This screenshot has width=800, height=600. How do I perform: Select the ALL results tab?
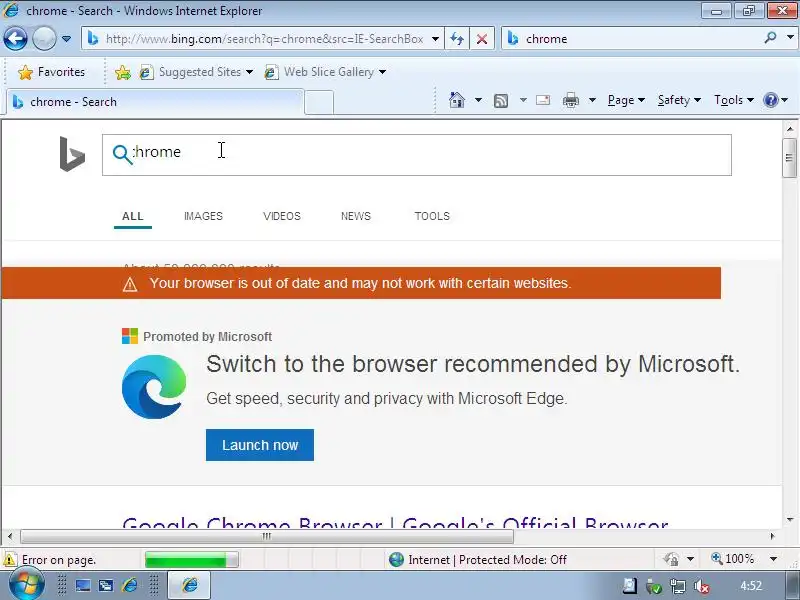[133, 216]
